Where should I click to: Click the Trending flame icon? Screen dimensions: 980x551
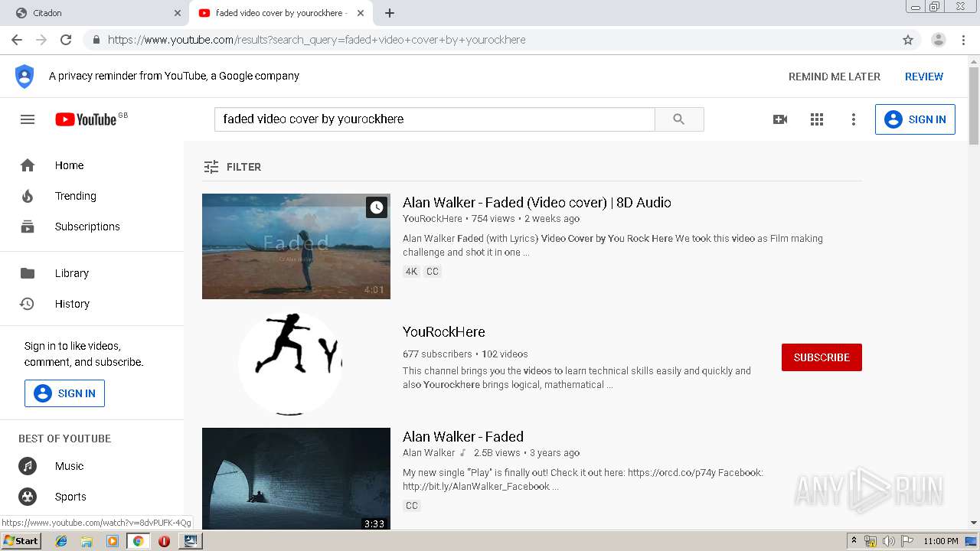(x=28, y=196)
